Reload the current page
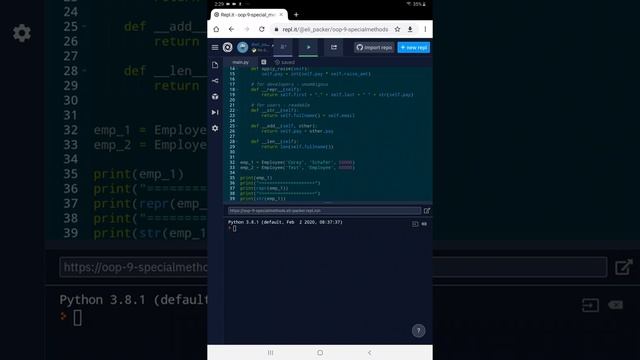The height and width of the screenshot is (360, 640). pyautogui.click(x=262, y=29)
